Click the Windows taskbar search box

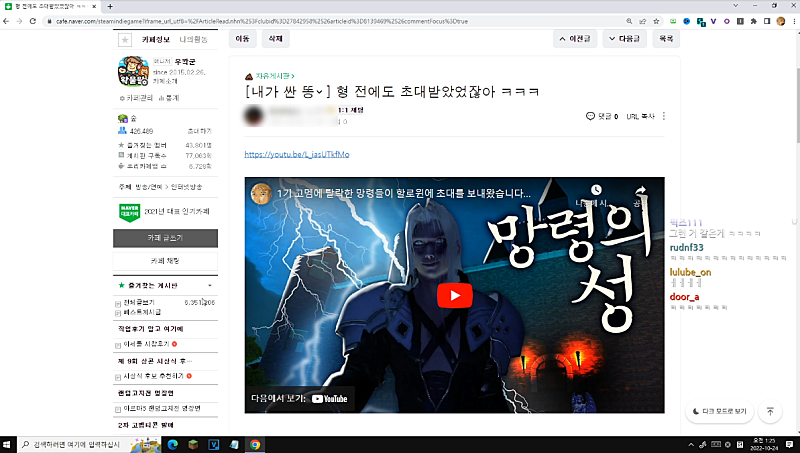[x=89, y=445]
